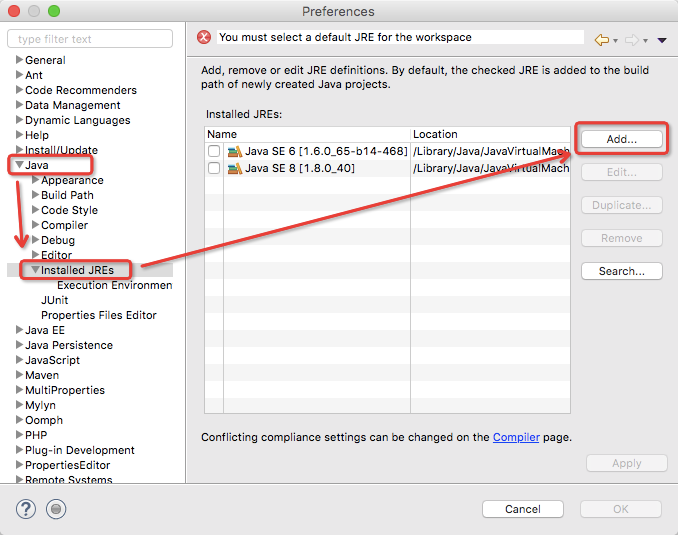Expand the Build Path subnode
This screenshot has width=678, height=535.
click(35, 195)
